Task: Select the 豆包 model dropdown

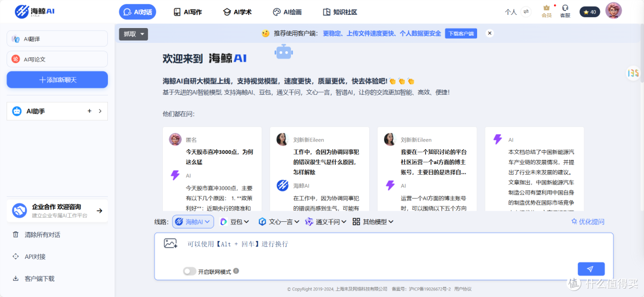Action: pos(235,222)
